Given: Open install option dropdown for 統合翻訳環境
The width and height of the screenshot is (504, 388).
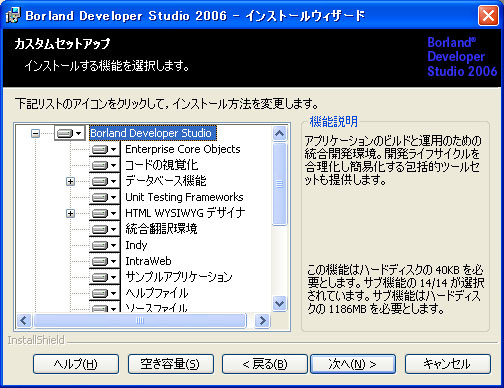Looking at the screenshot, I should (105, 229).
